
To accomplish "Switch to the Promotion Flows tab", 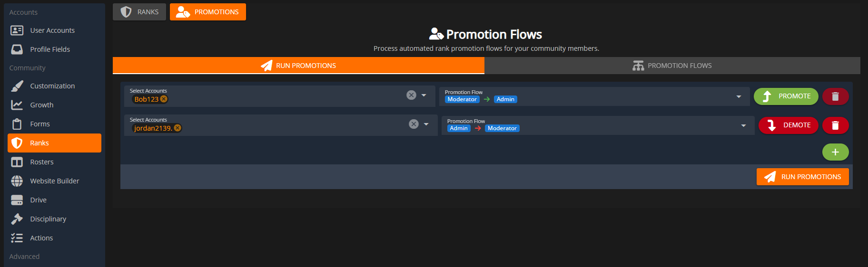I will click(672, 66).
